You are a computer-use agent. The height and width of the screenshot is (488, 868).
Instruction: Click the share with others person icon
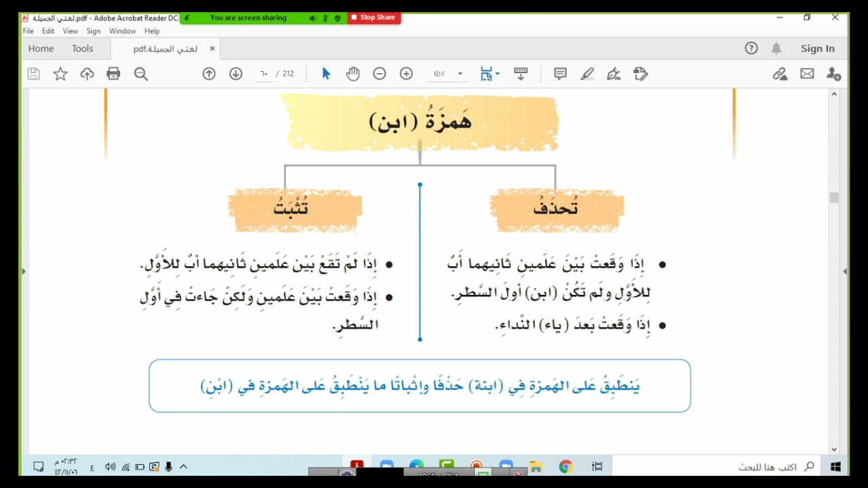833,74
